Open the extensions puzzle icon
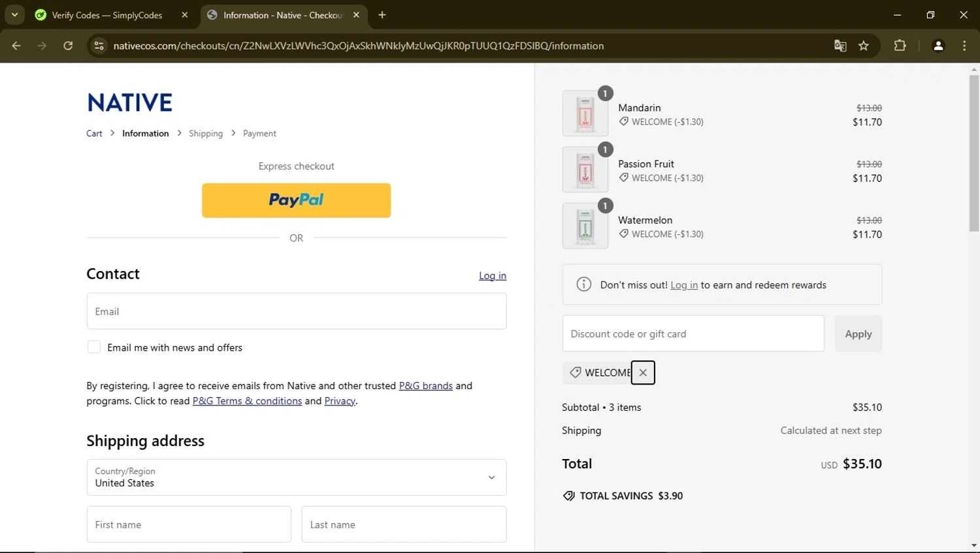980x553 pixels. pyautogui.click(x=900, y=46)
